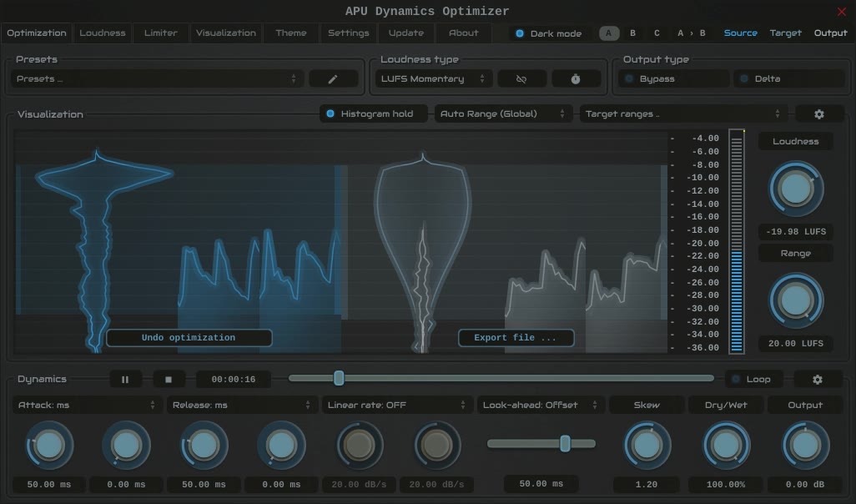Click Output value 0.00 dB field
The width and height of the screenshot is (856, 504).
coord(804,484)
